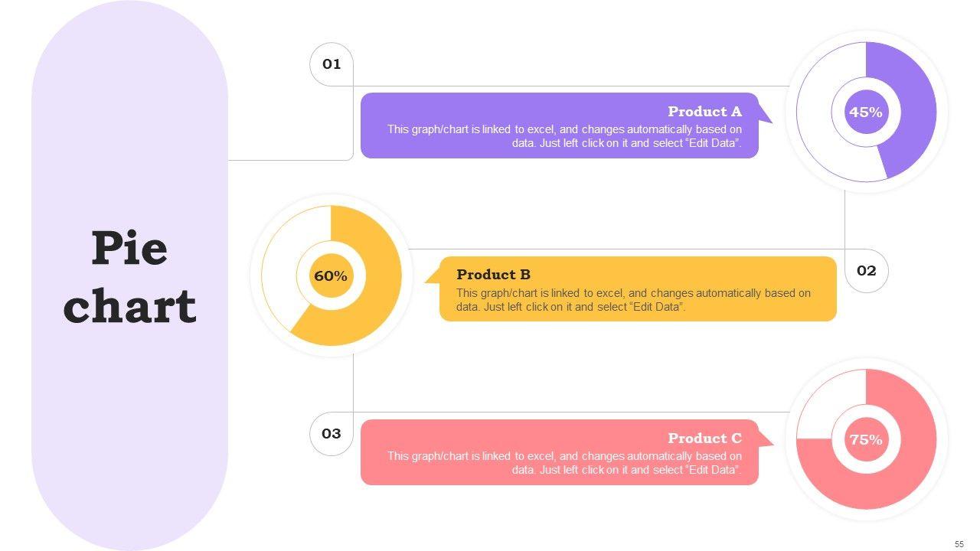Select the 02 number circle
The image size is (980, 551).
[866, 271]
